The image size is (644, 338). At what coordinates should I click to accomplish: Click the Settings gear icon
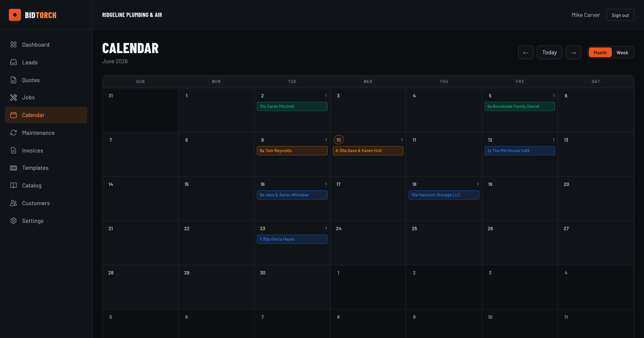pos(13,221)
